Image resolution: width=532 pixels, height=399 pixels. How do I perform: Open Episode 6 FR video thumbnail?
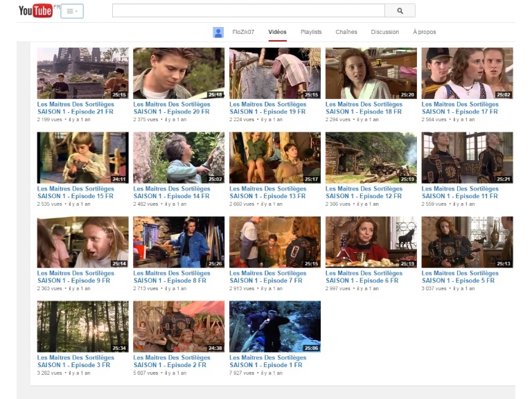pos(371,242)
